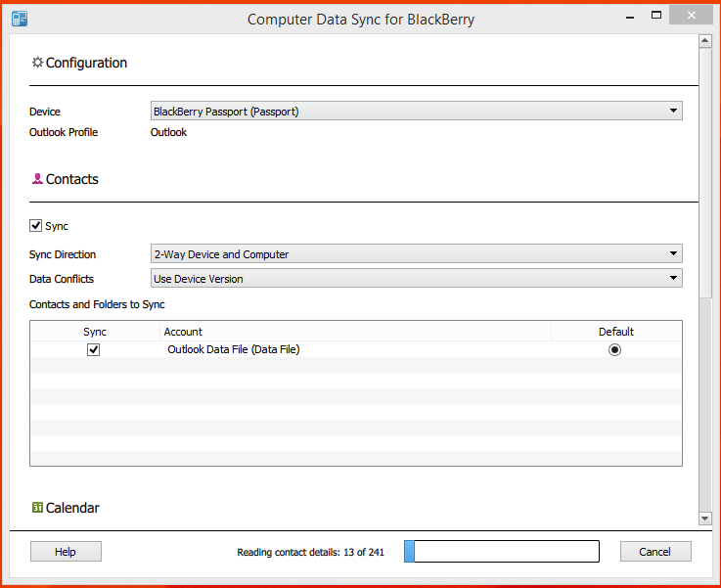Maximize the Computer Data Sync window

point(656,16)
